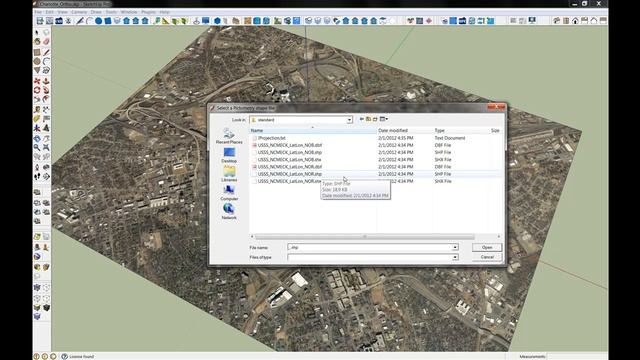The width and height of the screenshot is (640, 360).
Task: Click the home icon in right toolbar
Action: [575, 20]
